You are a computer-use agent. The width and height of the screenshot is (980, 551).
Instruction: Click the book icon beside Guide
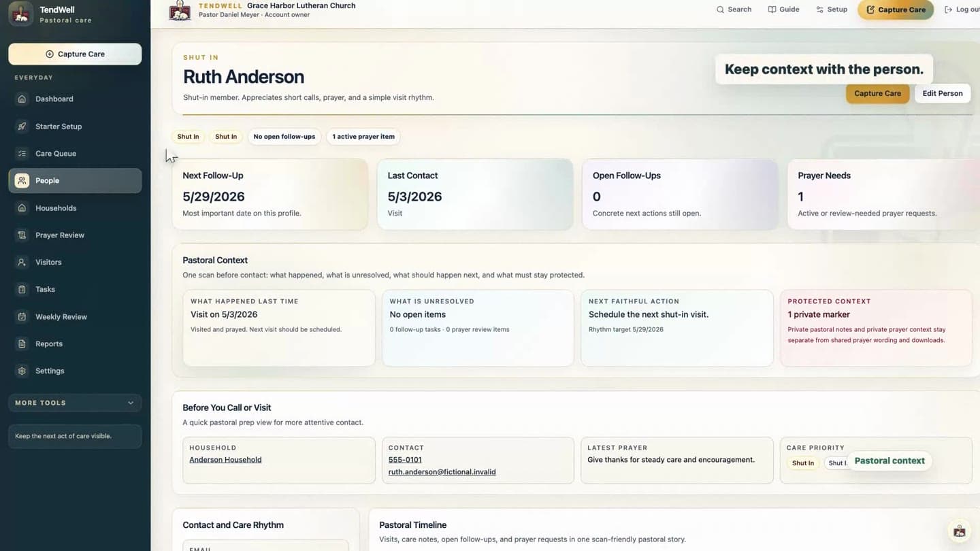click(772, 10)
